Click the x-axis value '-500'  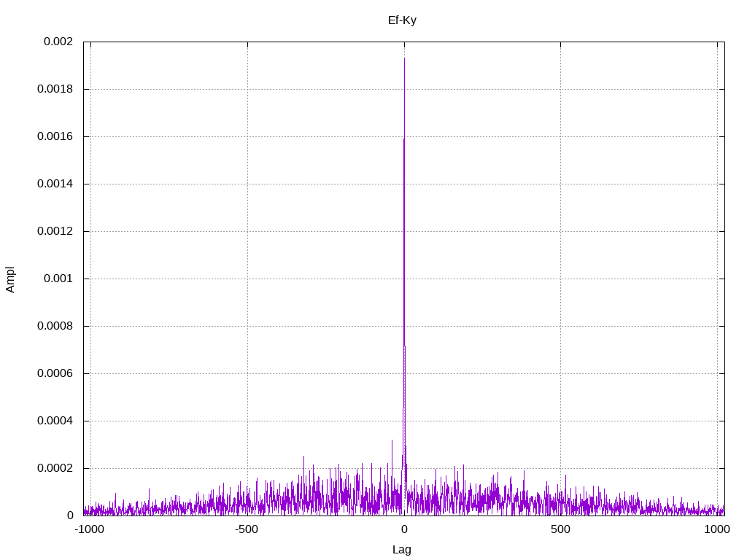click(247, 529)
